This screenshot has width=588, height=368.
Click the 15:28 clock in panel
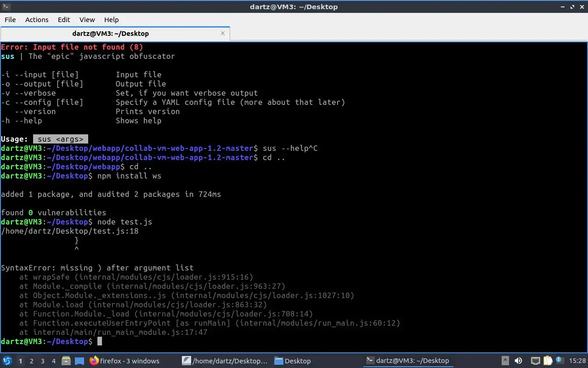(x=577, y=361)
